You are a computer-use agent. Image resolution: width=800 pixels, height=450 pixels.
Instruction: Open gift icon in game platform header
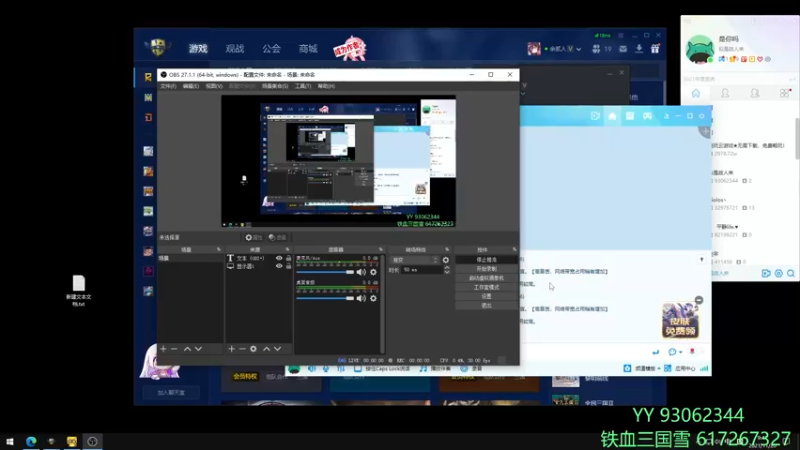coord(655,49)
